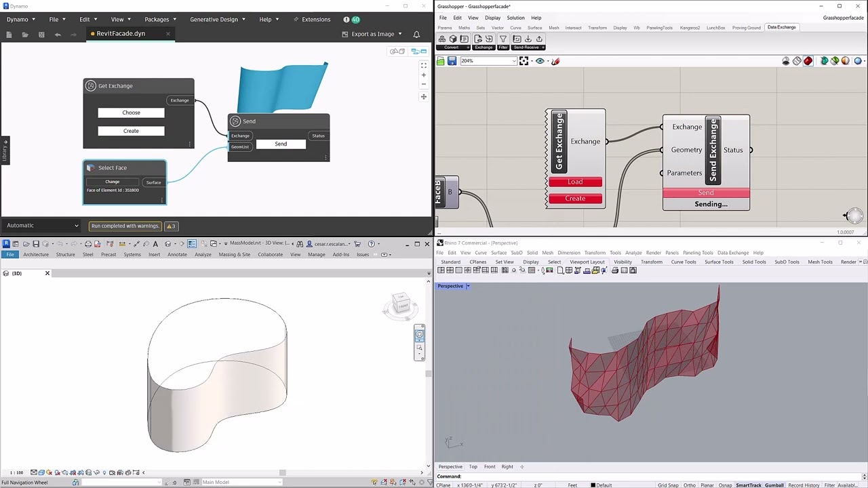Open the Grasshopper file with folder icon
This screenshot has width=868, height=488.
tap(440, 61)
